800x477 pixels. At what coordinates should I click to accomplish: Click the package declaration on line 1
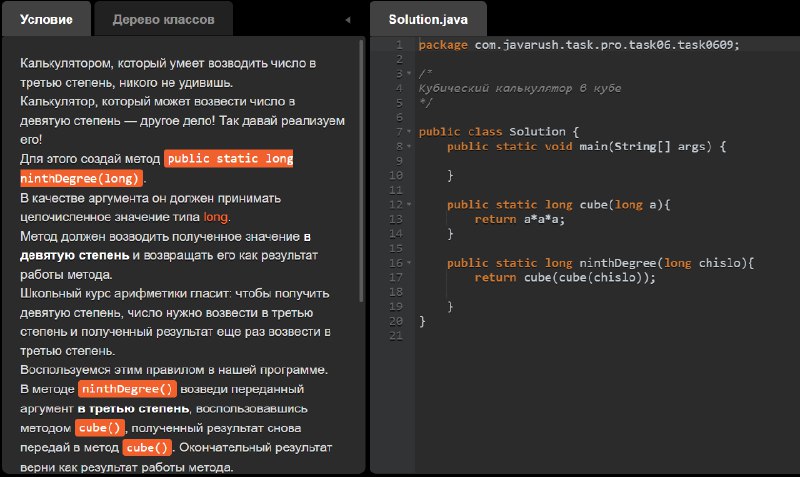579,45
